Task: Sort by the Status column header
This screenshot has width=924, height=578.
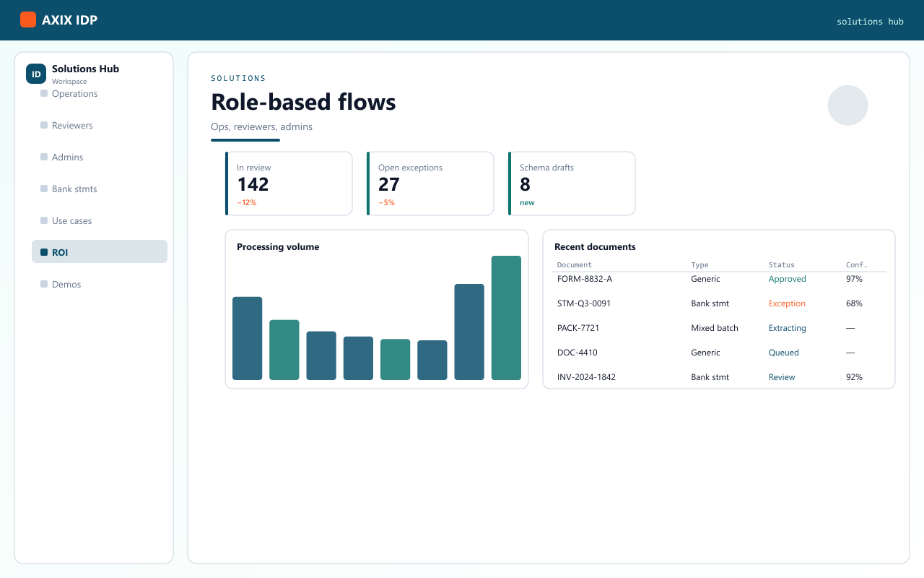Action: click(x=782, y=265)
